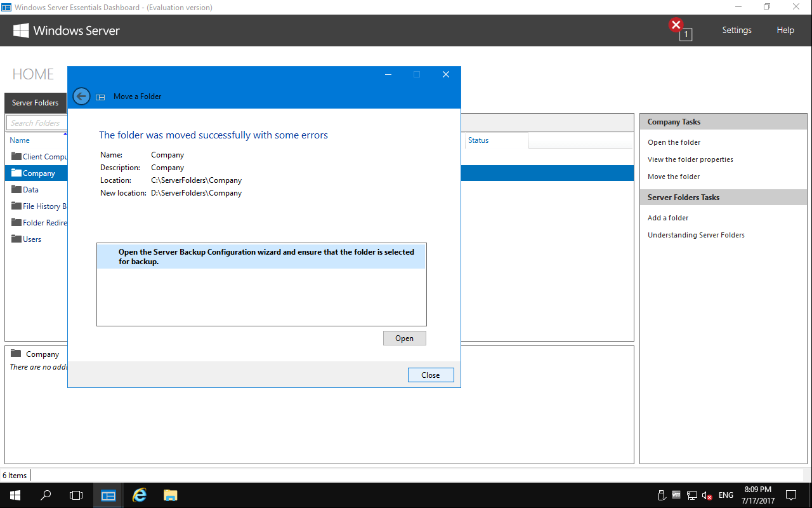Click the Users folder icon
This screenshot has width=812, height=508.
(x=16, y=239)
